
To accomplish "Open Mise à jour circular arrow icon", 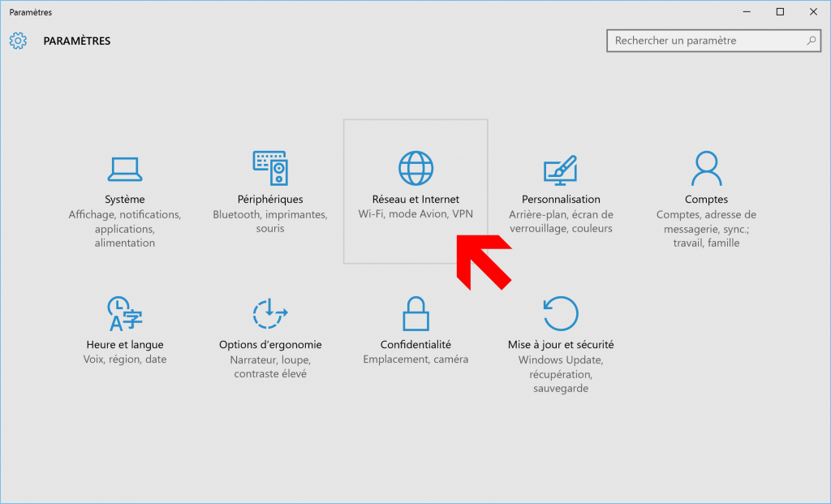I will pos(561,313).
